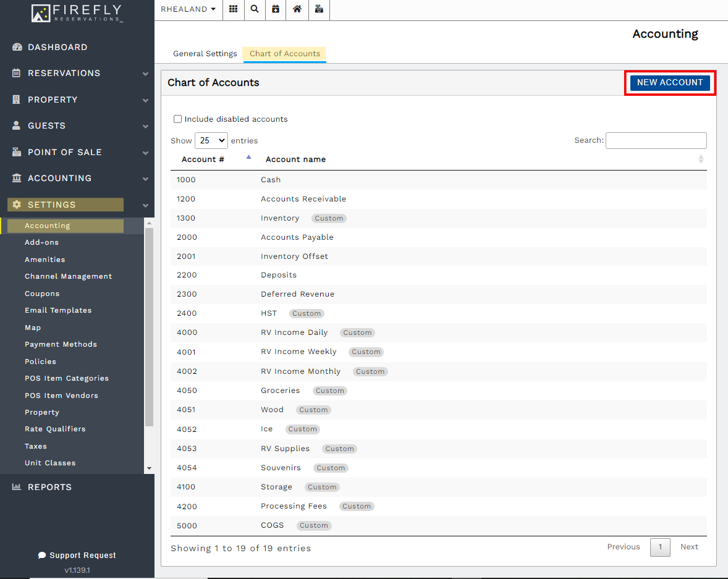Open the Support Request link
This screenshot has height=579, width=728.
[77, 555]
